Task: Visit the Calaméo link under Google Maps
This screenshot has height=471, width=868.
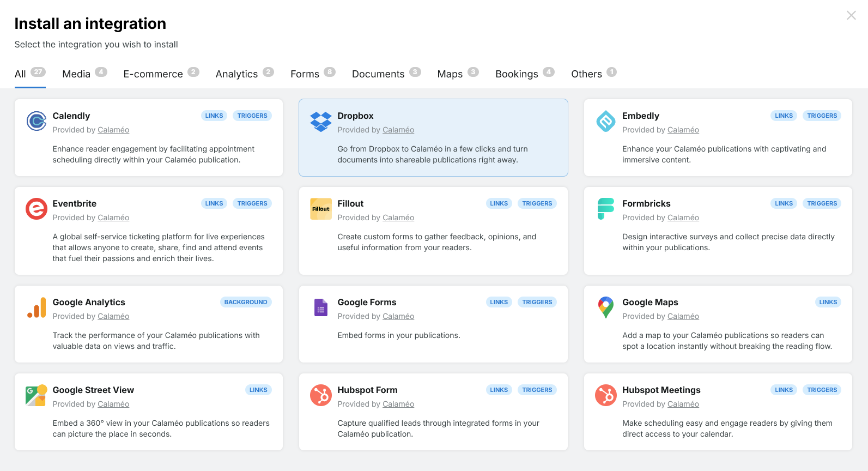Action: (683, 316)
